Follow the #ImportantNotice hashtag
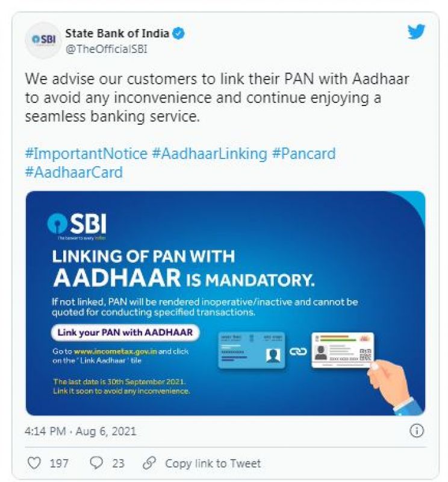Viewport: 448px width, 482px height. (86, 154)
